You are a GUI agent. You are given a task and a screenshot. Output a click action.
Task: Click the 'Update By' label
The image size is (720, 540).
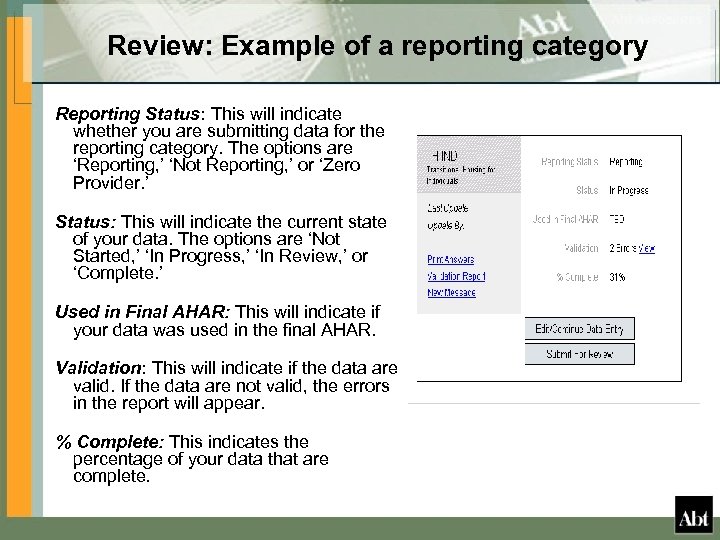click(445, 225)
